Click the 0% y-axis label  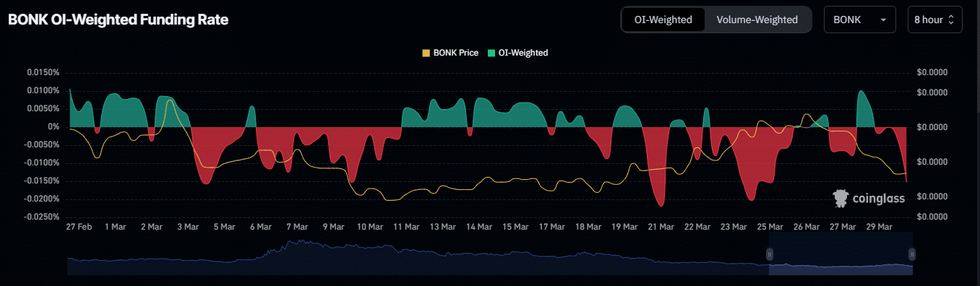pos(53,127)
